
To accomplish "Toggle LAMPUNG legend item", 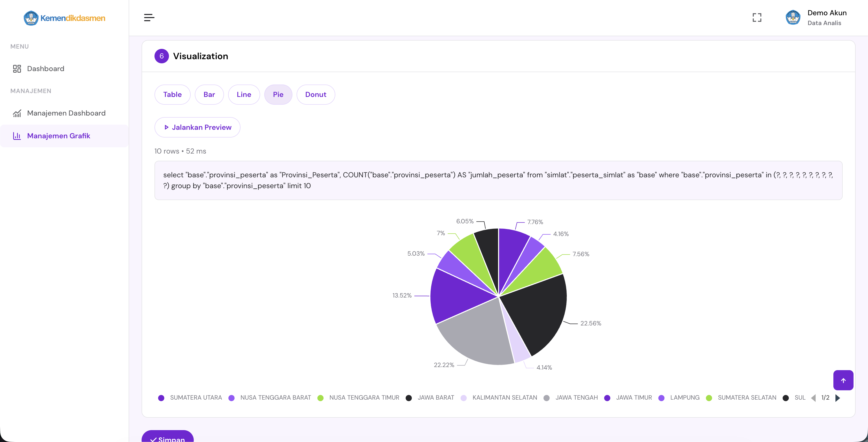I will (679, 398).
